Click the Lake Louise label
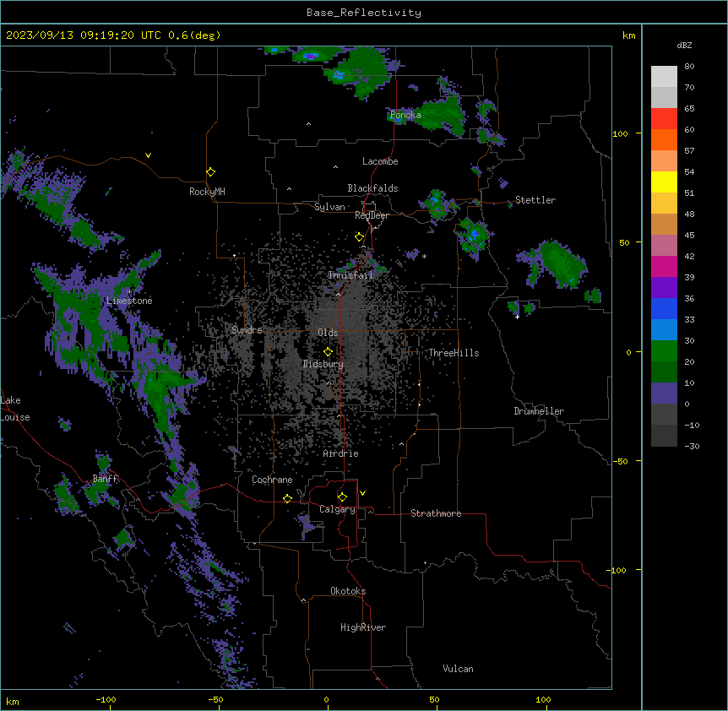Image resolution: width=728 pixels, height=711 pixels. click(15, 409)
